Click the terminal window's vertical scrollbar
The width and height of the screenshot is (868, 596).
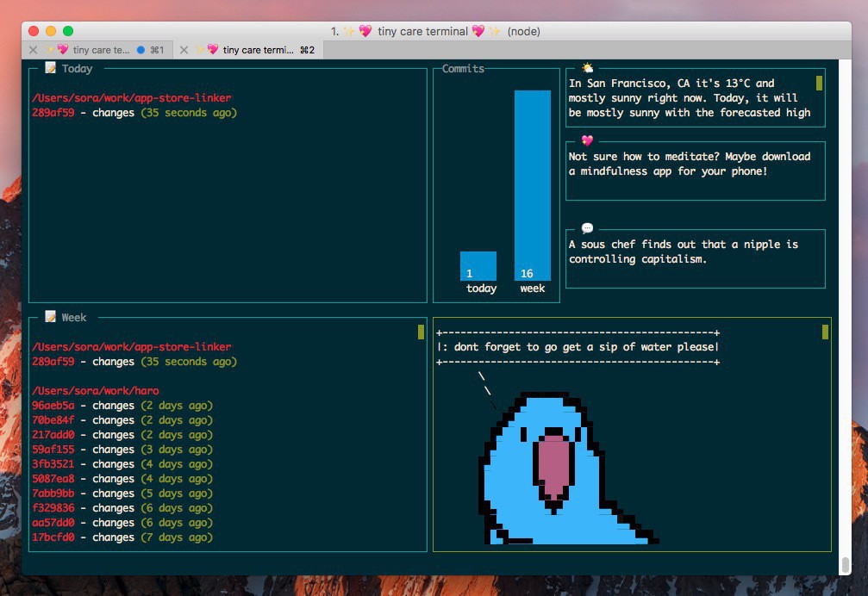pos(845,566)
